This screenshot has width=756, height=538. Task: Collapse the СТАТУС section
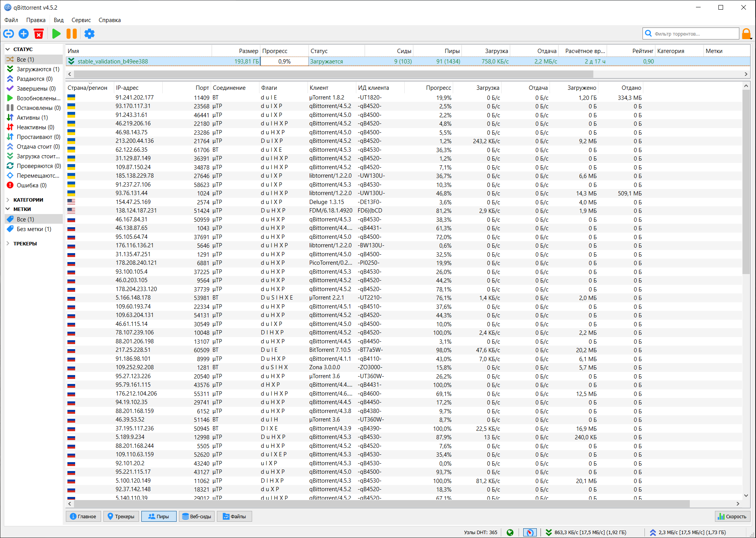pos(8,49)
